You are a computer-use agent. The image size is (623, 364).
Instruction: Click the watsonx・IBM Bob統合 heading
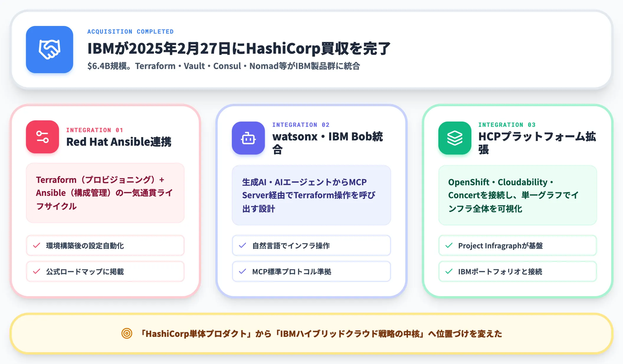[327, 143]
